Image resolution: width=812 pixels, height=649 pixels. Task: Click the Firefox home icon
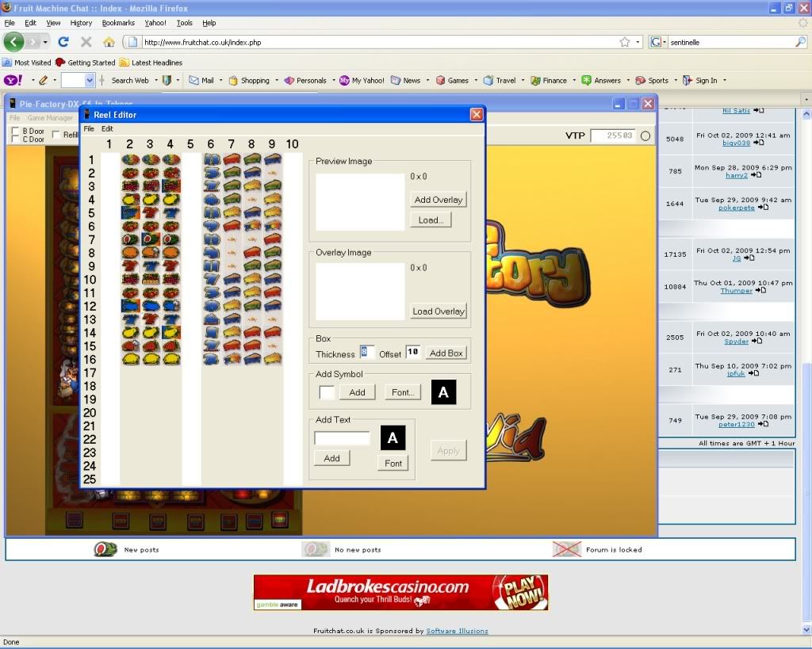(x=109, y=42)
